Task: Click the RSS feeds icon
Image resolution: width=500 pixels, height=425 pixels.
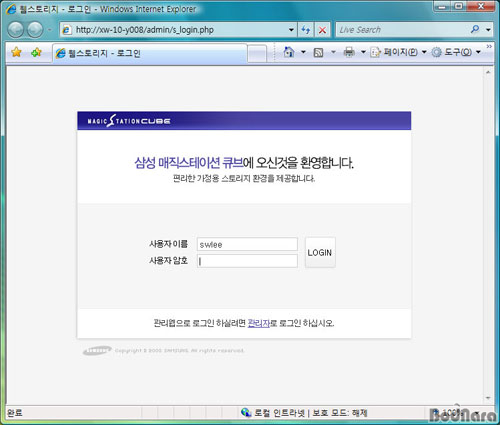Action: click(318, 52)
